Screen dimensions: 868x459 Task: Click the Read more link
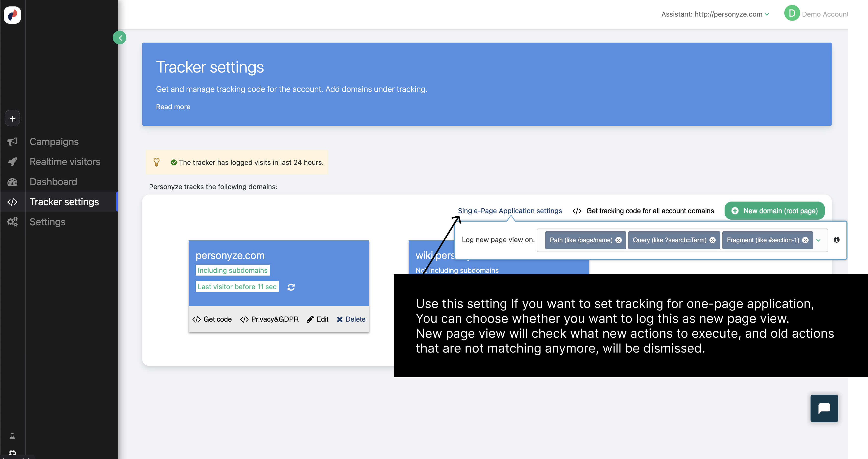click(173, 107)
